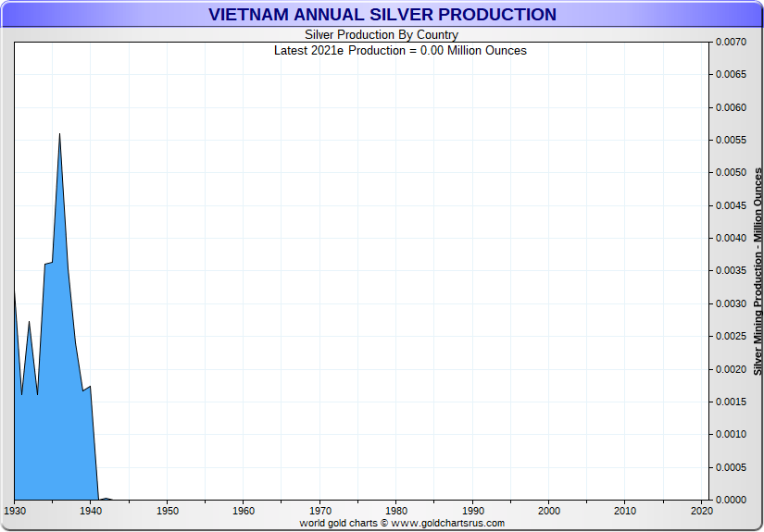Click the 0.0030 y-axis value
The image size is (764, 532).
pyautogui.click(x=731, y=303)
